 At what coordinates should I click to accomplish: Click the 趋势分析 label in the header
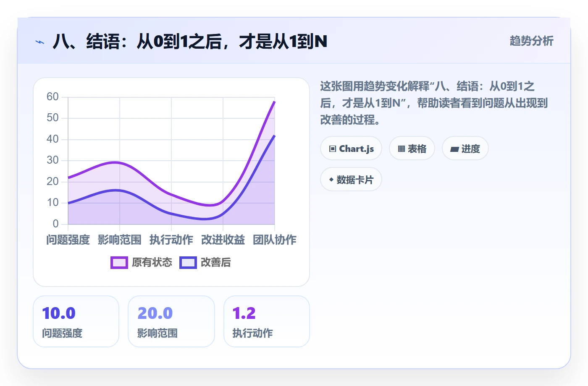point(531,41)
